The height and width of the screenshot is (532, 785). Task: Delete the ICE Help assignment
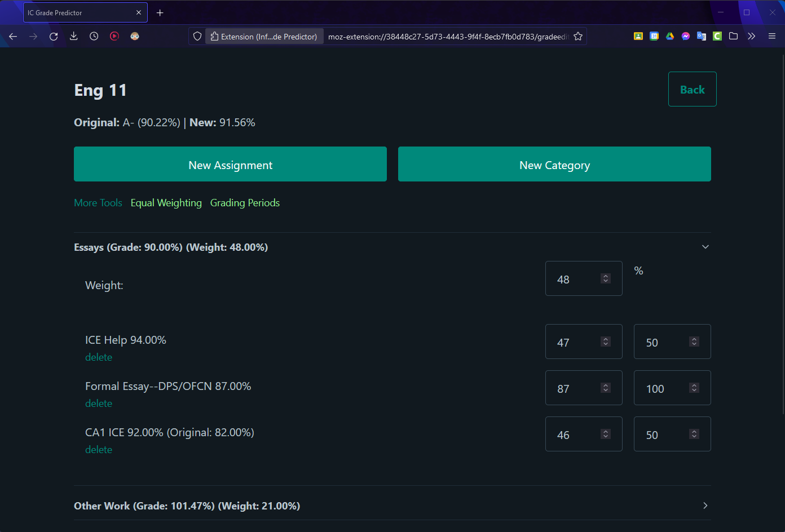click(99, 357)
